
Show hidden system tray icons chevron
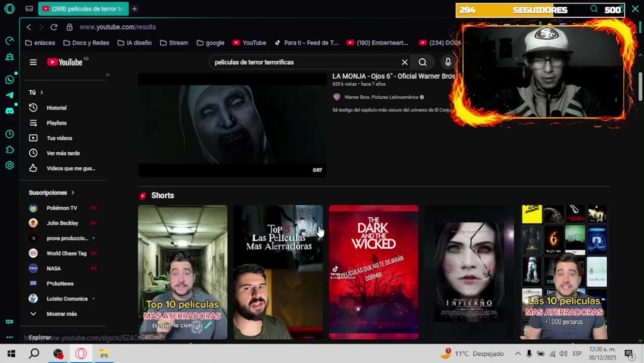coord(518,353)
